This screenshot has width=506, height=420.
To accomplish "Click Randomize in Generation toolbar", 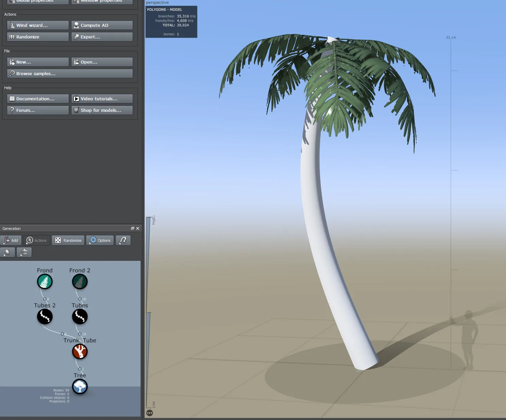I will click(x=68, y=240).
